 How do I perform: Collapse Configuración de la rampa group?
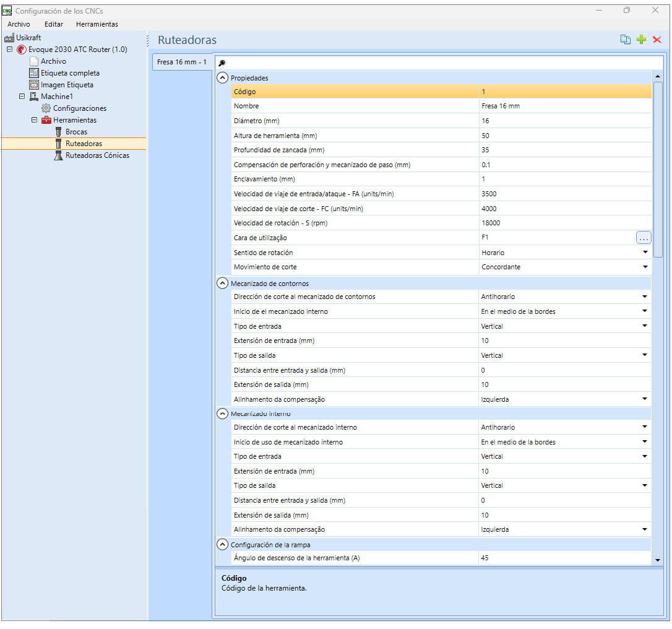coord(222,545)
